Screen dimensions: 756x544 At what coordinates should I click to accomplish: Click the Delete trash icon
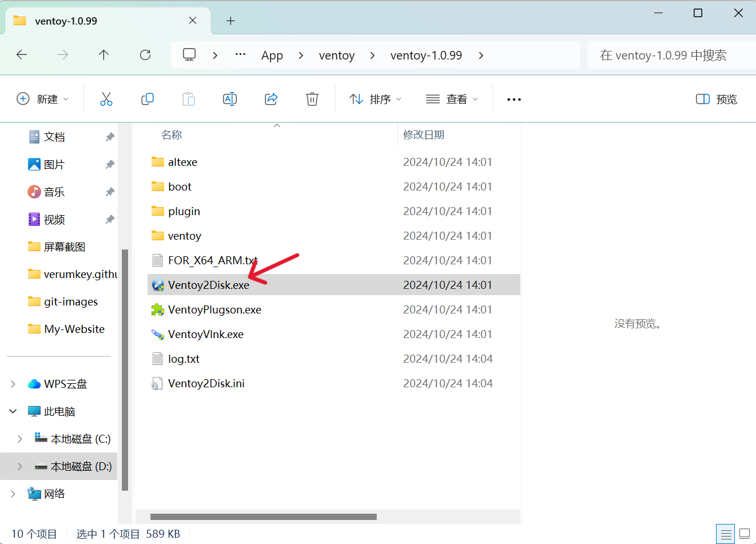click(x=312, y=99)
